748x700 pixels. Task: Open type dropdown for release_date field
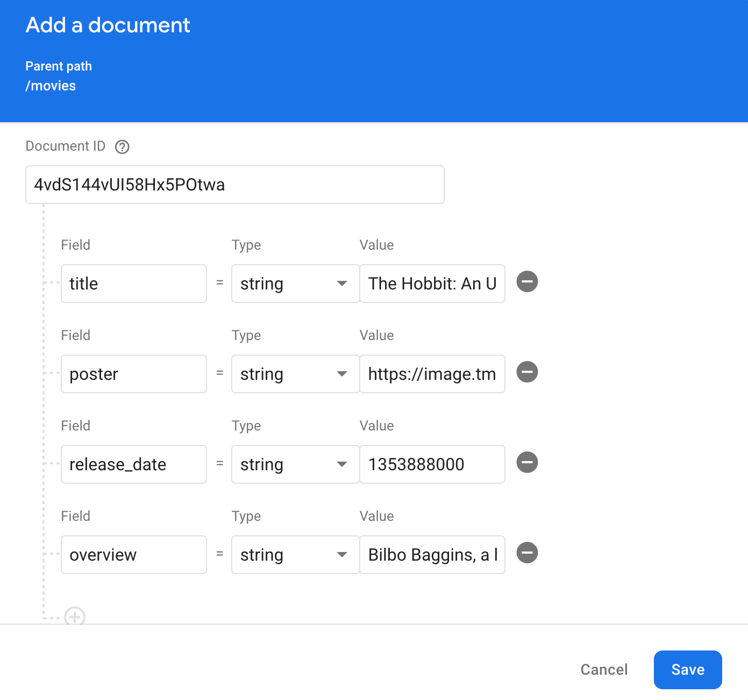pyautogui.click(x=295, y=464)
